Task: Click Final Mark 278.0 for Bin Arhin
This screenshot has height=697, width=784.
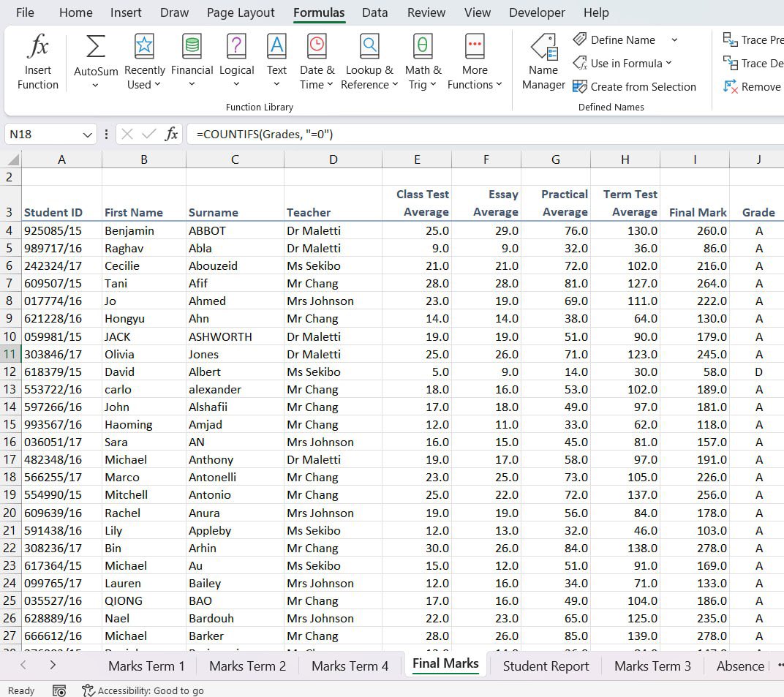Action: coord(695,548)
